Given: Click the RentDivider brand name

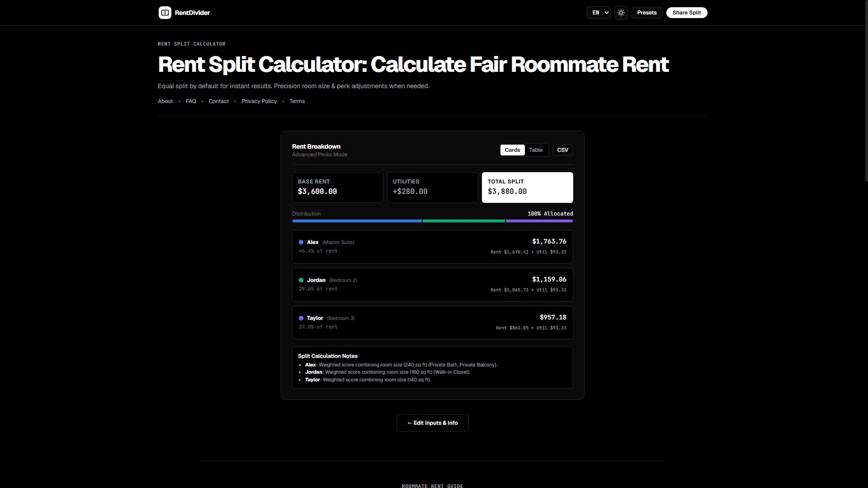Looking at the screenshot, I should coord(193,13).
